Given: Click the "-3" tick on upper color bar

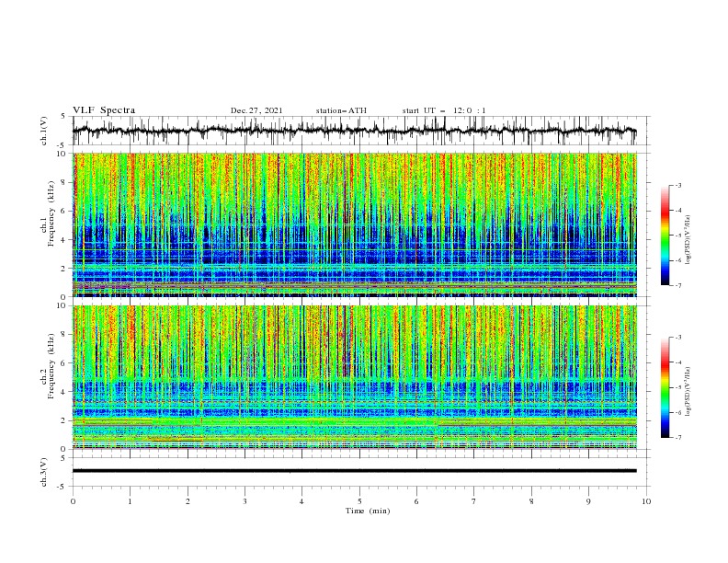Looking at the screenshot, I should (x=677, y=185).
